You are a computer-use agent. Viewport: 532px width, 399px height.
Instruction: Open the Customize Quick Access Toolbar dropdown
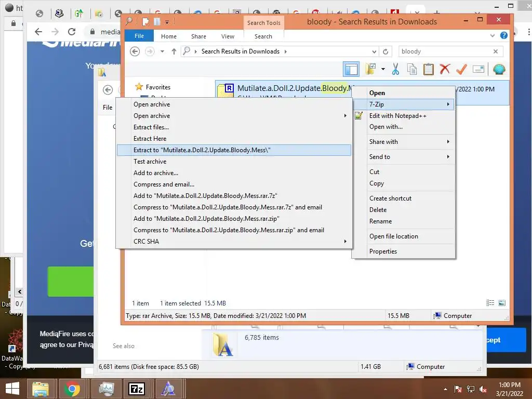click(167, 22)
